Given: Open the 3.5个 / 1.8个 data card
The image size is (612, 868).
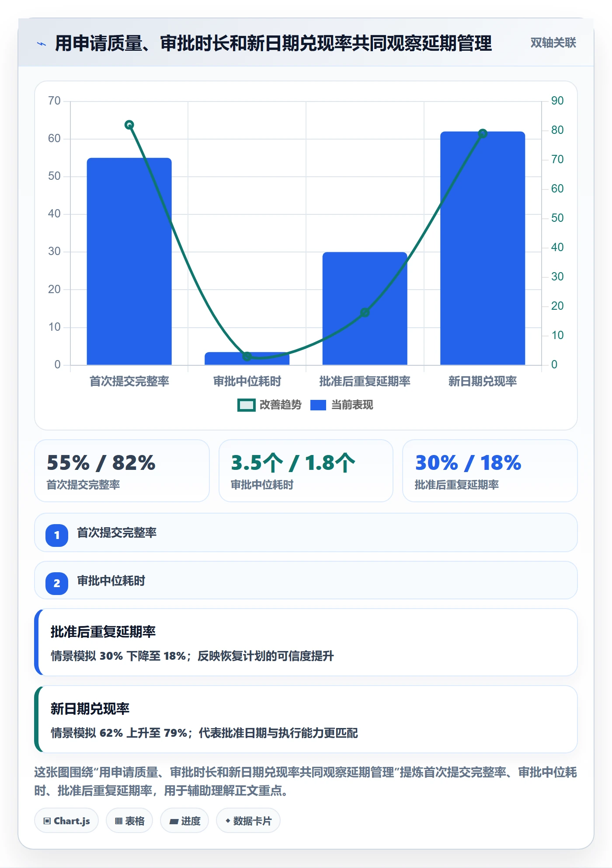Looking at the screenshot, I should pos(306,471).
